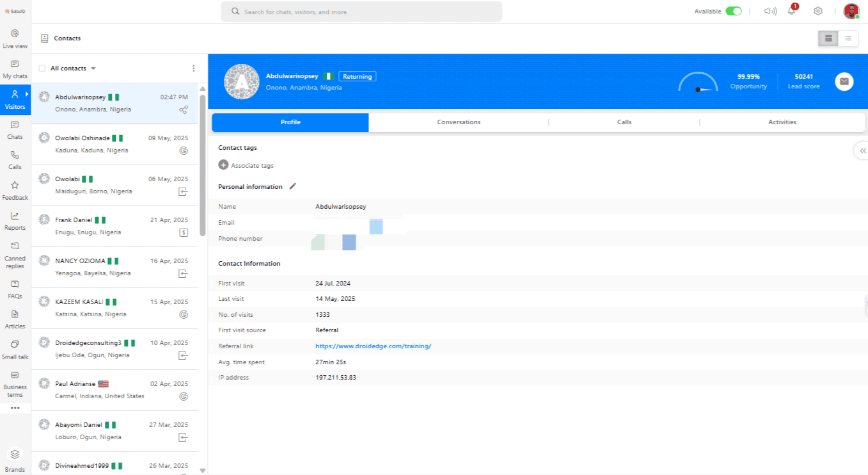Click the Returning badge
868x475 pixels.
click(358, 76)
